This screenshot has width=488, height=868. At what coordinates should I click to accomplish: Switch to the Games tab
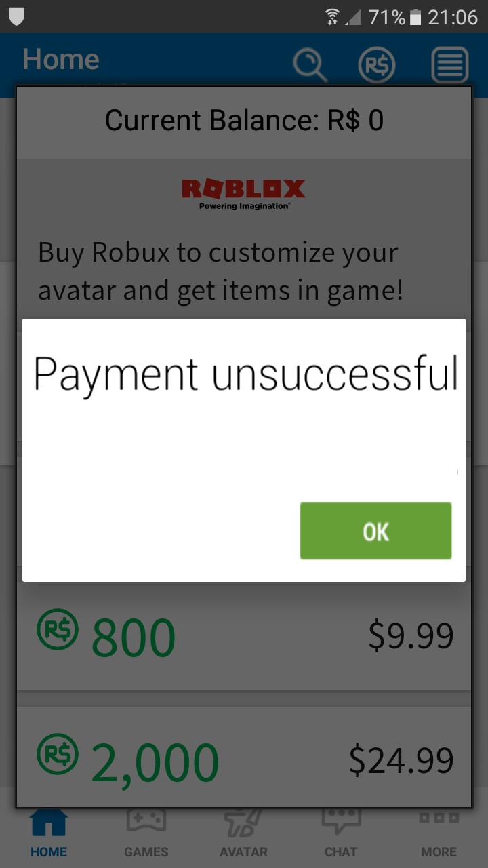[146, 832]
